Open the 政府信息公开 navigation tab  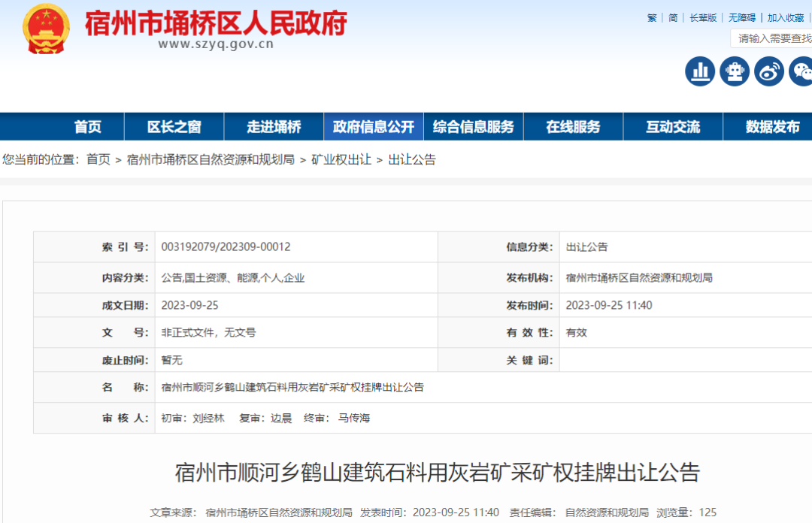(x=374, y=127)
